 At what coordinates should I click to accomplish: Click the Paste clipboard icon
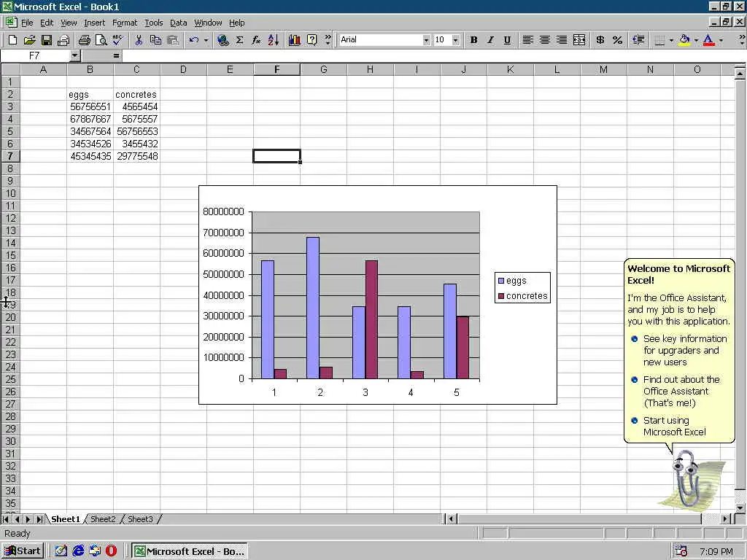point(173,40)
